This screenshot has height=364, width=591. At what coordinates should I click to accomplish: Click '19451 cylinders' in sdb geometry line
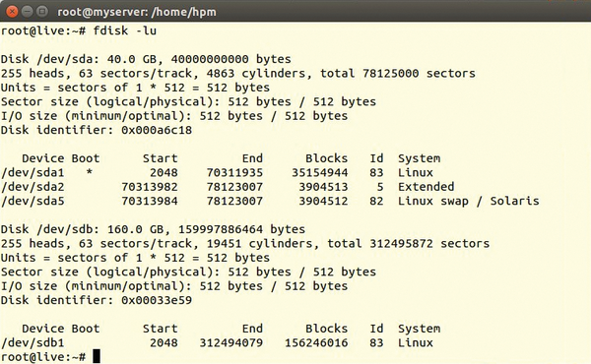click(x=260, y=244)
